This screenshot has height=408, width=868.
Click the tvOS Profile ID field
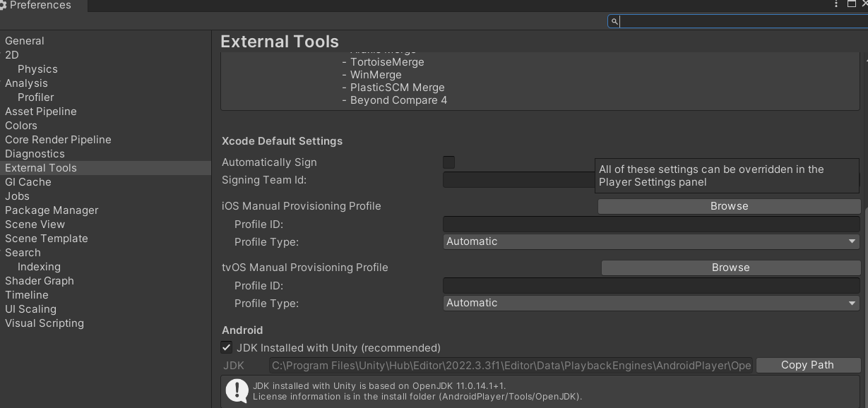(651, 286)
